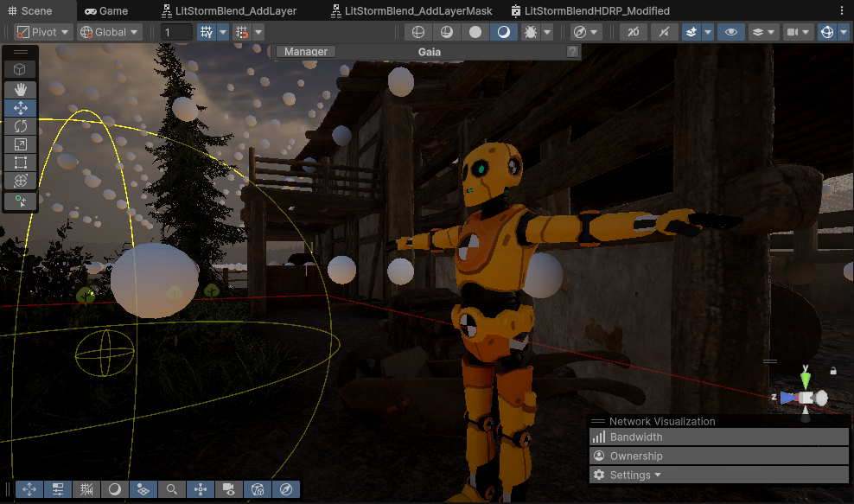This screenshot has width=854, height=504.
Task: Click the combined Transform tool icon
Action: coord(20,181)
